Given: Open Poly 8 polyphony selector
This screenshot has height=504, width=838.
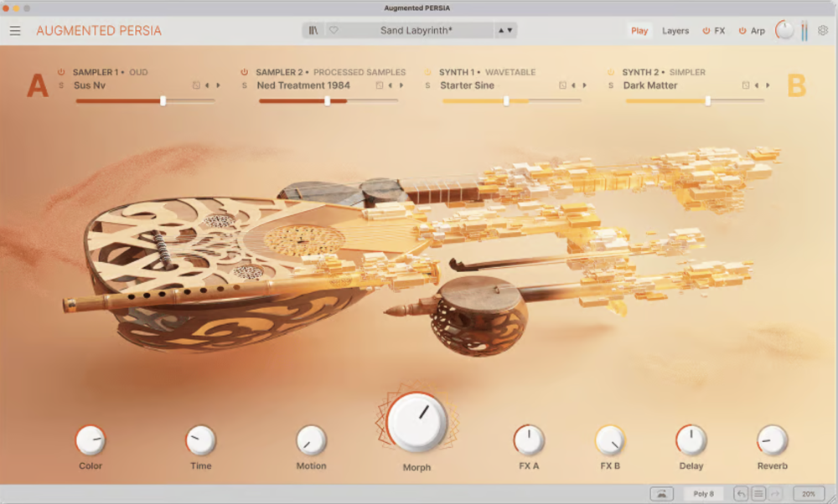Looking at the screenshot, I should pos(702,494).
